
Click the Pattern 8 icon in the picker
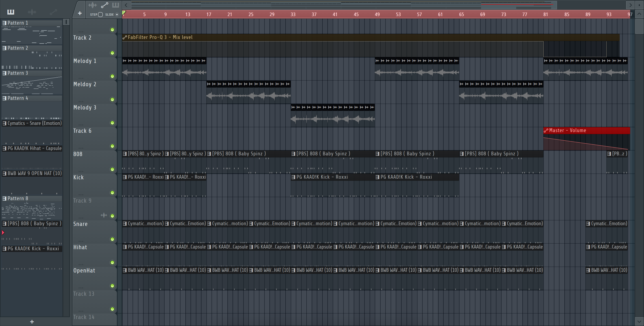click(4, 198)
